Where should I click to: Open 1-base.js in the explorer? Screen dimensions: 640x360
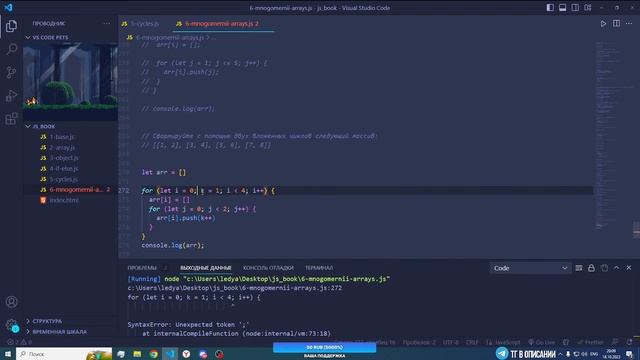pyautogui.click(x=61, y=137)
